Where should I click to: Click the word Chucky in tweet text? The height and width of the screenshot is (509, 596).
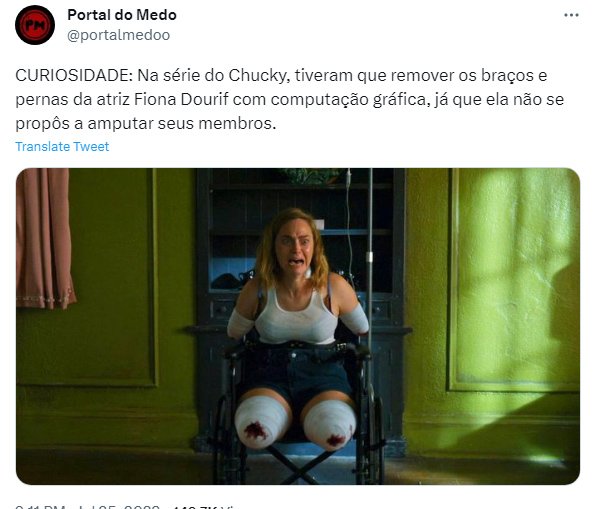click(x=260, y=76)
